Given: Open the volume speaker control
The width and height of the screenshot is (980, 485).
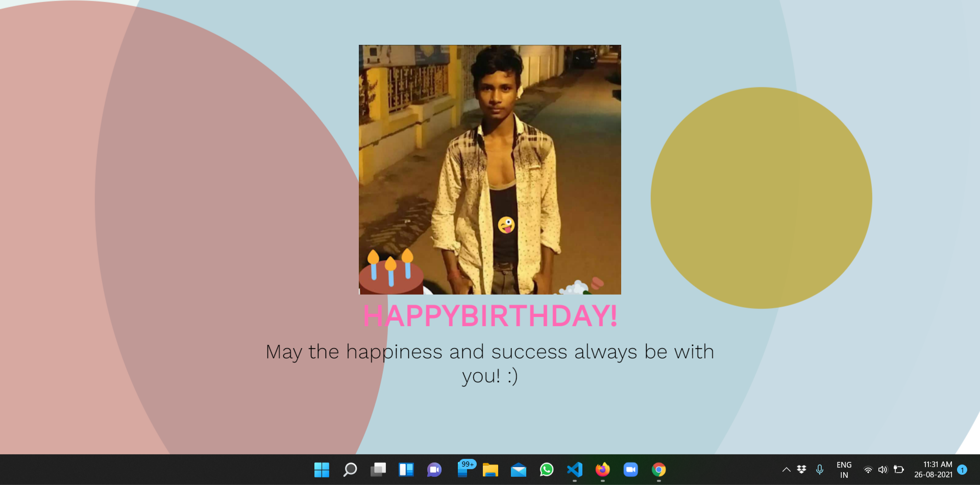Looking at the screenshot, I should [883, 470].
